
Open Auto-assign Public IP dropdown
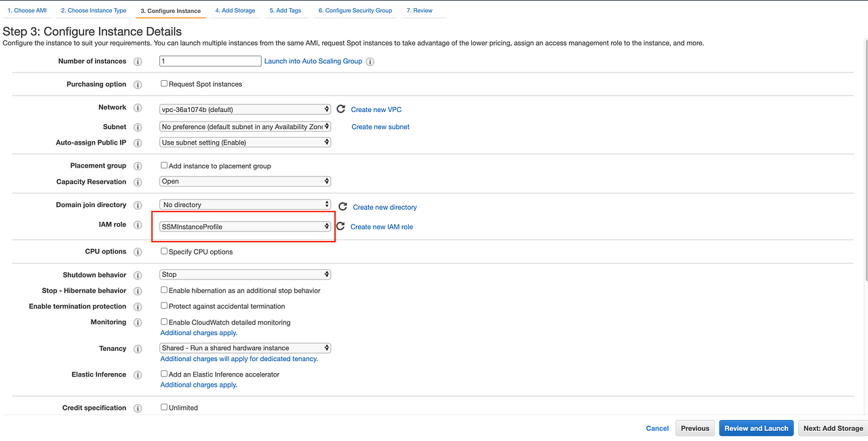[x=245, y=142]
